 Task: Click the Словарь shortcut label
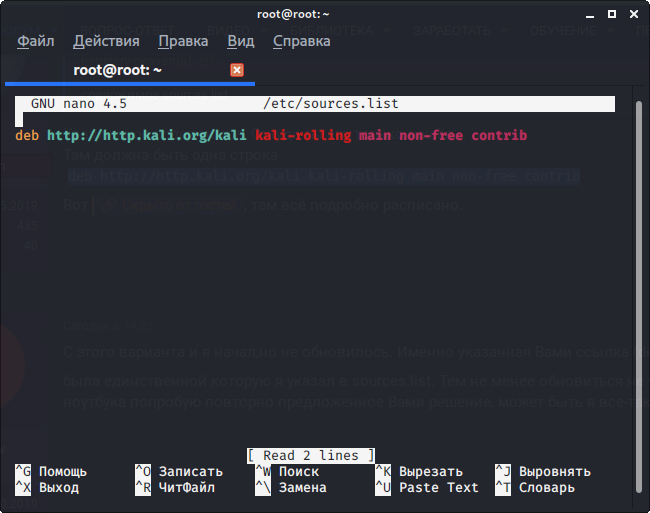click(546, 487)
